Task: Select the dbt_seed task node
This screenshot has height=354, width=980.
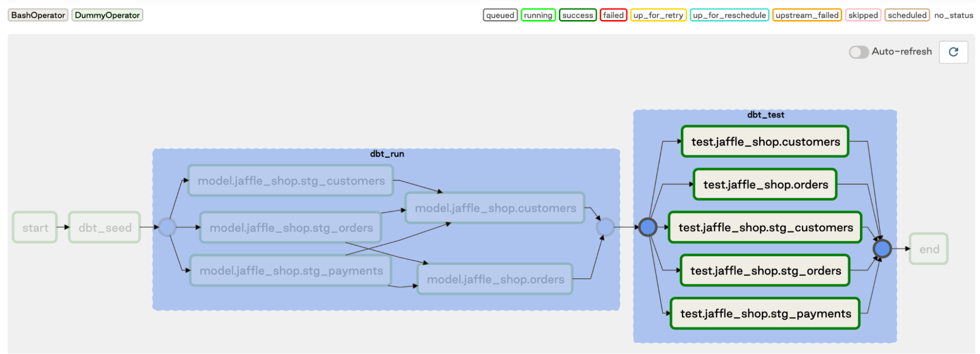Action: [x=105, y=227]
